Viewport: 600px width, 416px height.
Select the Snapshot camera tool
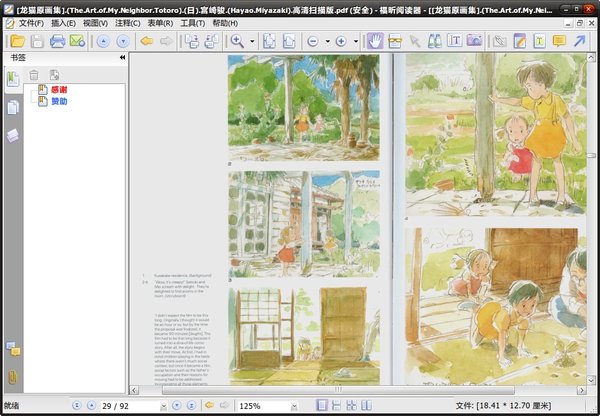click(x=475, y=41)
